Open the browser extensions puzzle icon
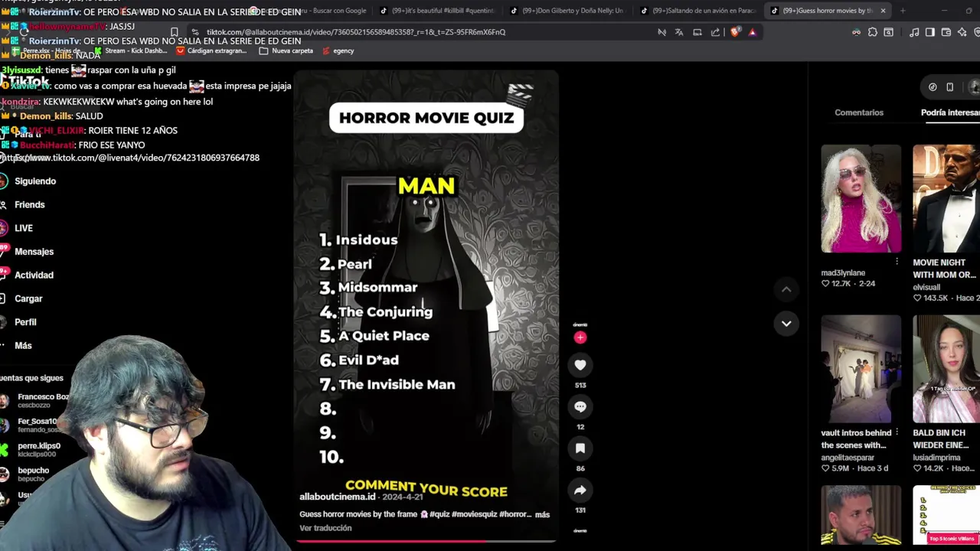 873,32
